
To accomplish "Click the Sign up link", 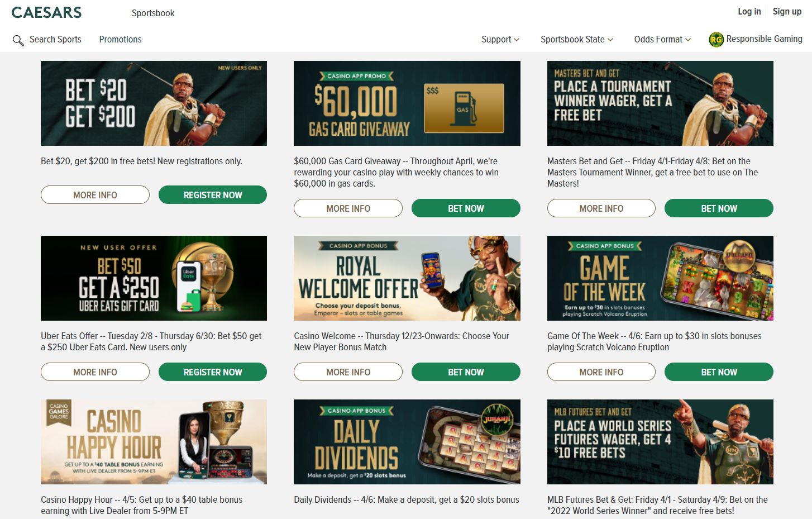I will coord(787,11).
